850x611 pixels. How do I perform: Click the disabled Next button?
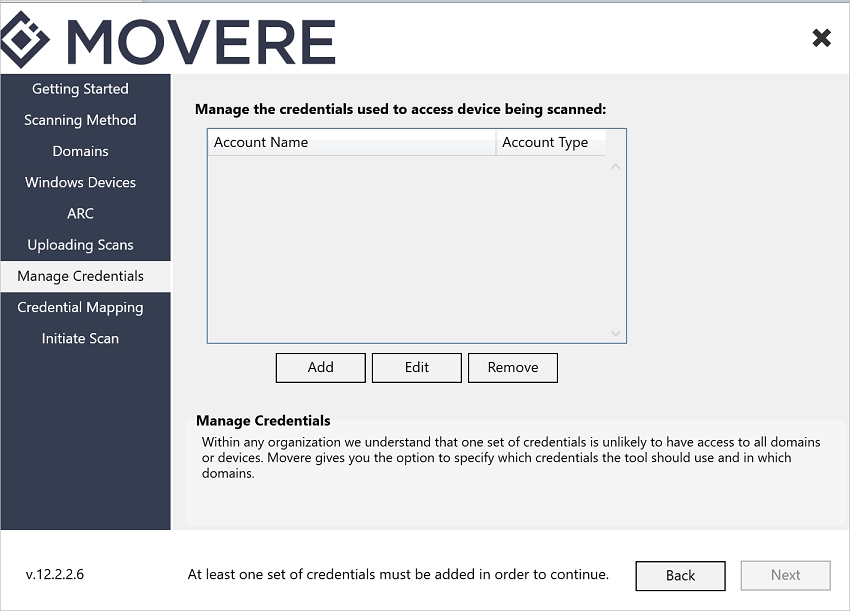click(x=785, y=575)
